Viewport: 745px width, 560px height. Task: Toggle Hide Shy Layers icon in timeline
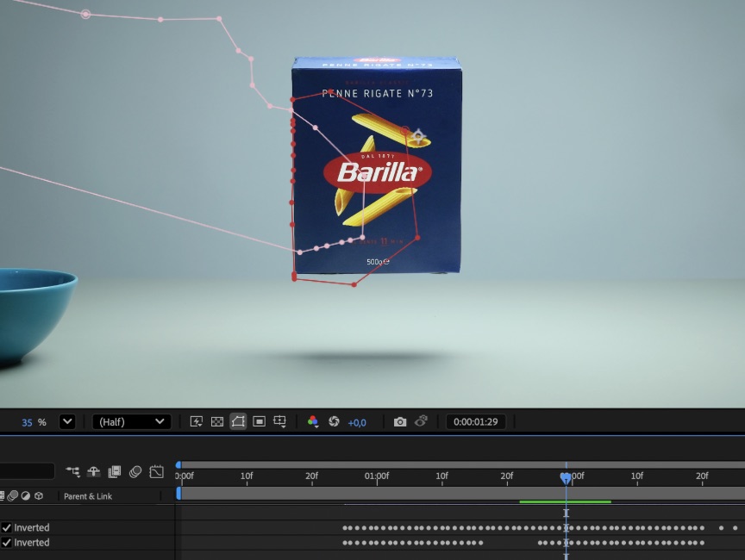point(94,471)
